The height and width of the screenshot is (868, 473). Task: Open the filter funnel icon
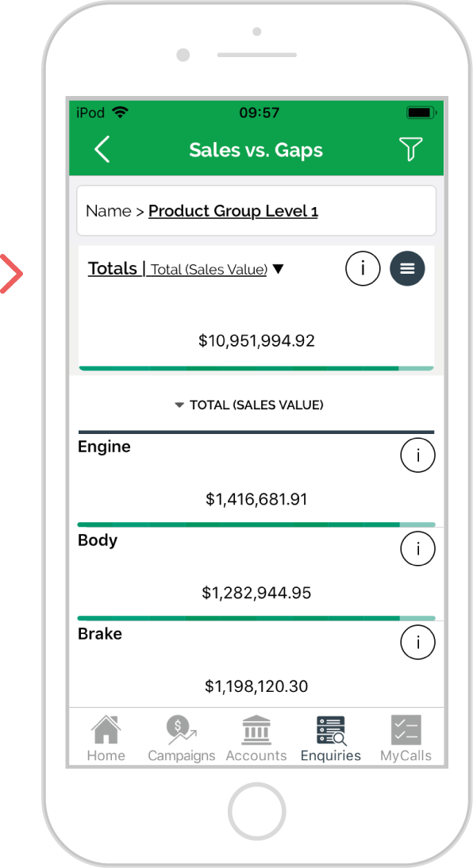410,149
